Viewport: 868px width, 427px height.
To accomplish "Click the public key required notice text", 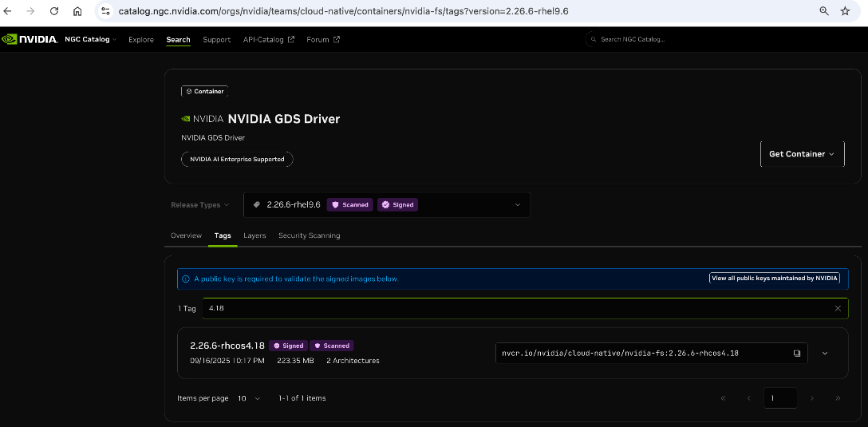I will point(296,279).
